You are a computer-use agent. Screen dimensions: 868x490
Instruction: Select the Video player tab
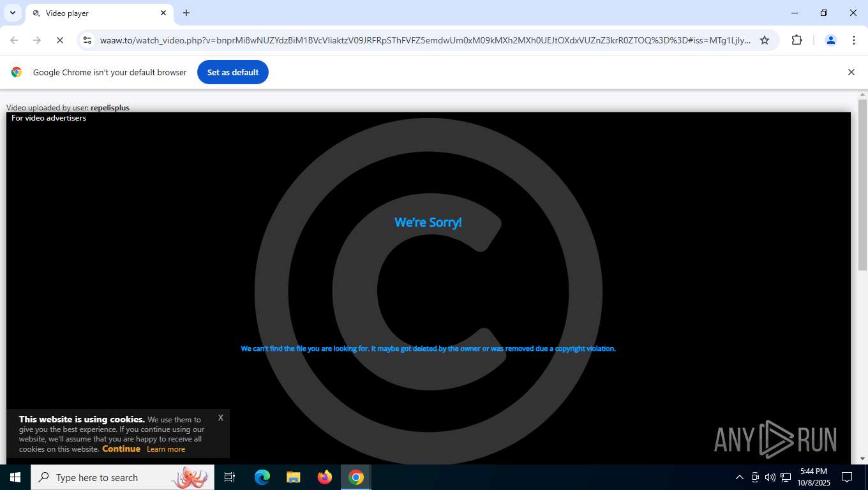coord(99,13)
